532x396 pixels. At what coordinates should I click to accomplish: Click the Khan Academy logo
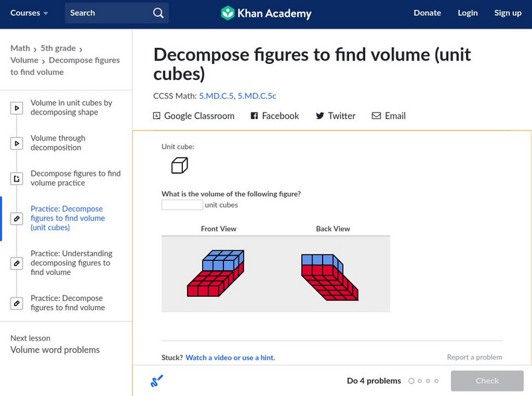266,13
